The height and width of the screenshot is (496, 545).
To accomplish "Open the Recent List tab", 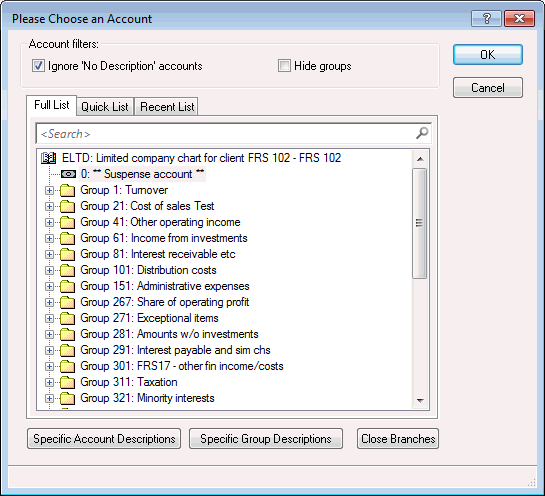I will tap(167, 107).
